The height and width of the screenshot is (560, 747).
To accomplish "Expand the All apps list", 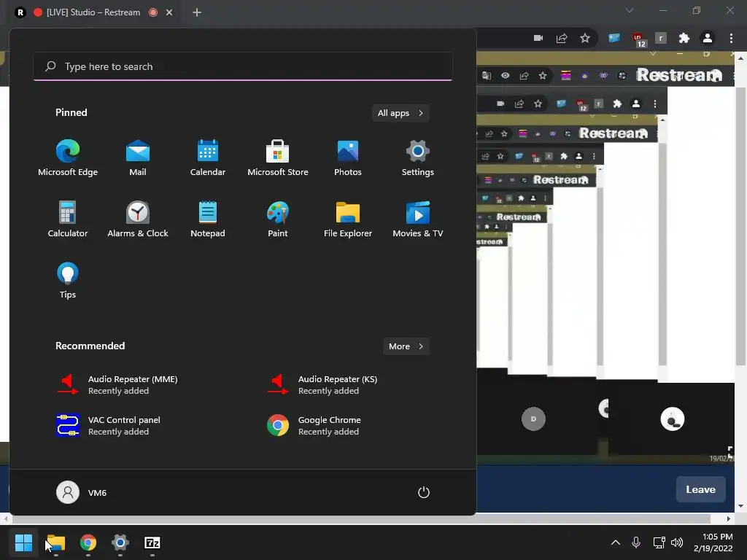I will click(x=400, y=113).
